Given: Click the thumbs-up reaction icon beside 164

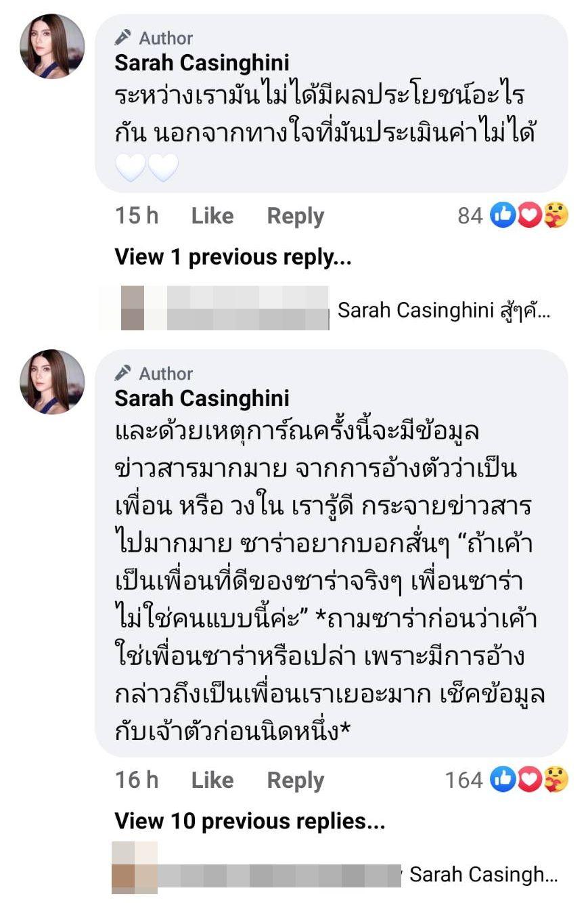Looking at the screenshot, I should pos(502,780).
